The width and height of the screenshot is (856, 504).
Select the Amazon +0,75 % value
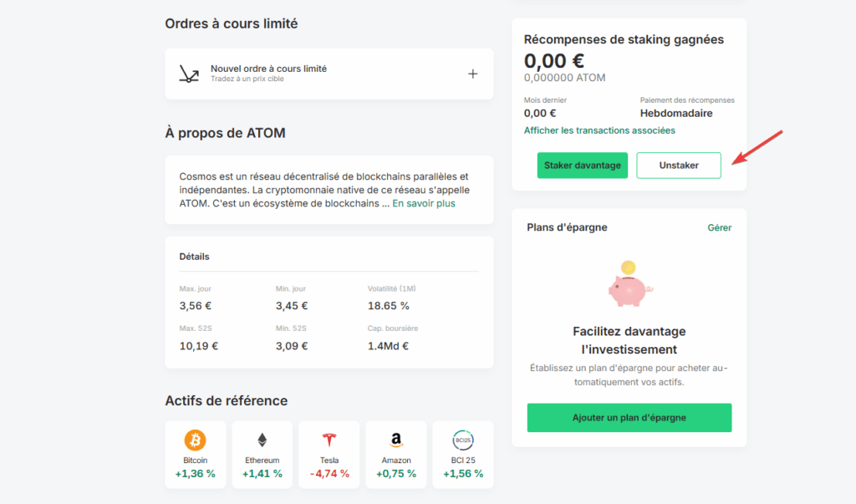tap(396, 474)
